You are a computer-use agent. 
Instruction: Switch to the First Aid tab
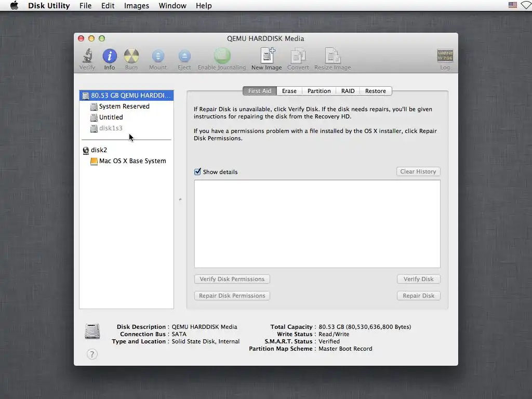pos(260,91)
